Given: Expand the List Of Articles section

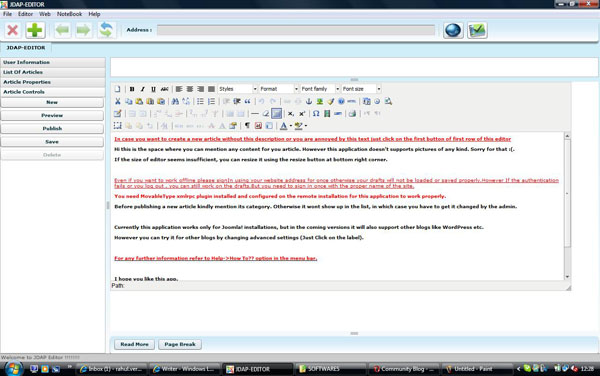Looking at the screenshot, I should point(53,72).
